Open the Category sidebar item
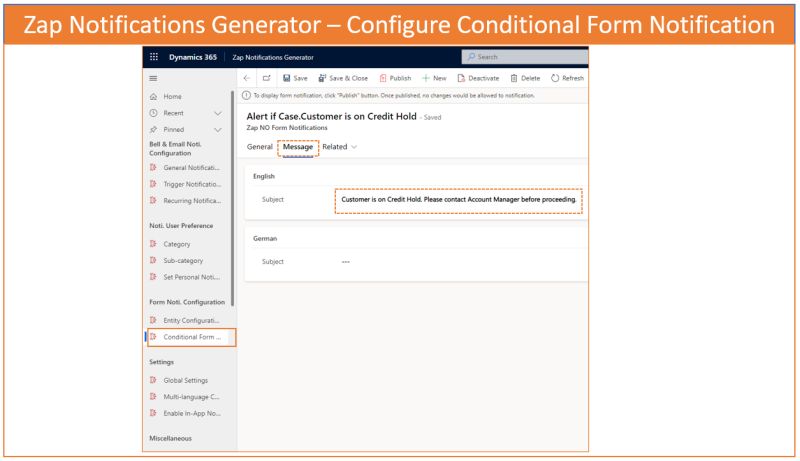Screen dimensions: 800x461 tap(177, 244)
